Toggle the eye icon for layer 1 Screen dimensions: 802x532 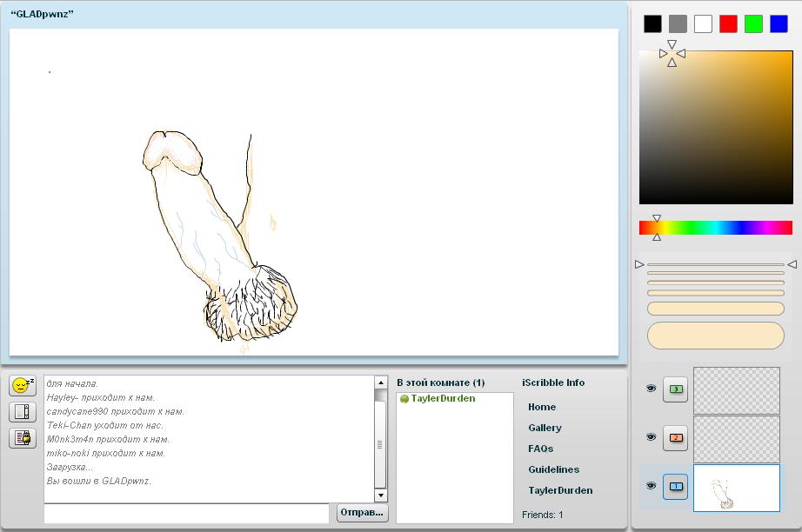(x=651, y=486)
